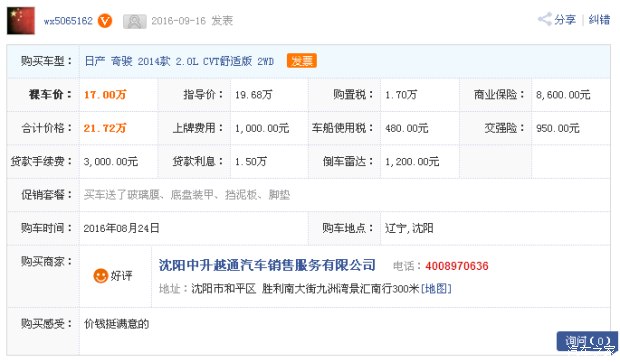Select purchase location 辽宁,沈阳
The height and width of the screenshot is (362, 620).
coord(409,228)
